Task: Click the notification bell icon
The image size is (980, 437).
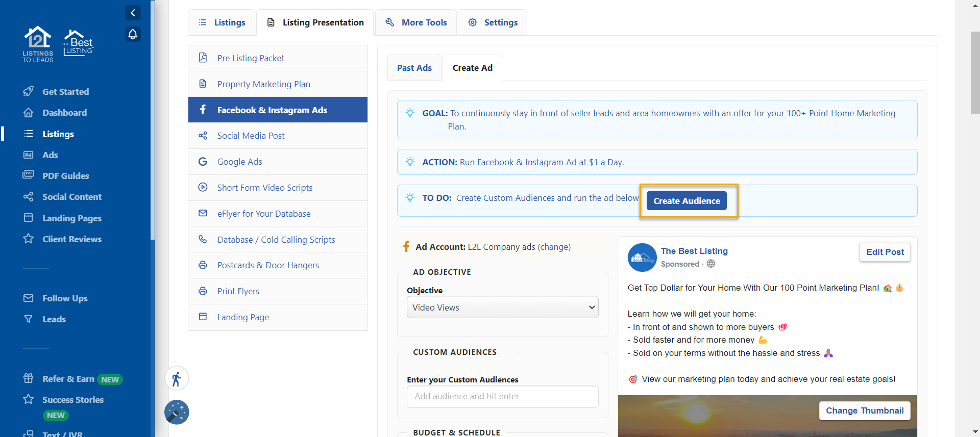Action: [133, 34]
